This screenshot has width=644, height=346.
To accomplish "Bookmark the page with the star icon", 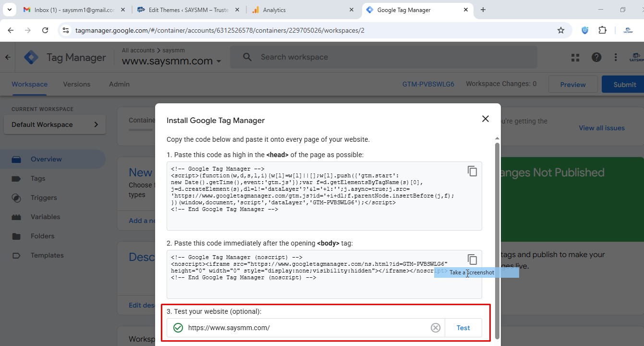I will [560, 30].
